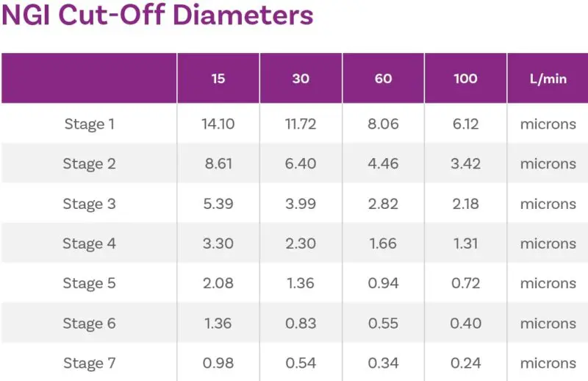
Task: Click the NGI Cut-Off Diameters title
Action: [x=157, y=15]
